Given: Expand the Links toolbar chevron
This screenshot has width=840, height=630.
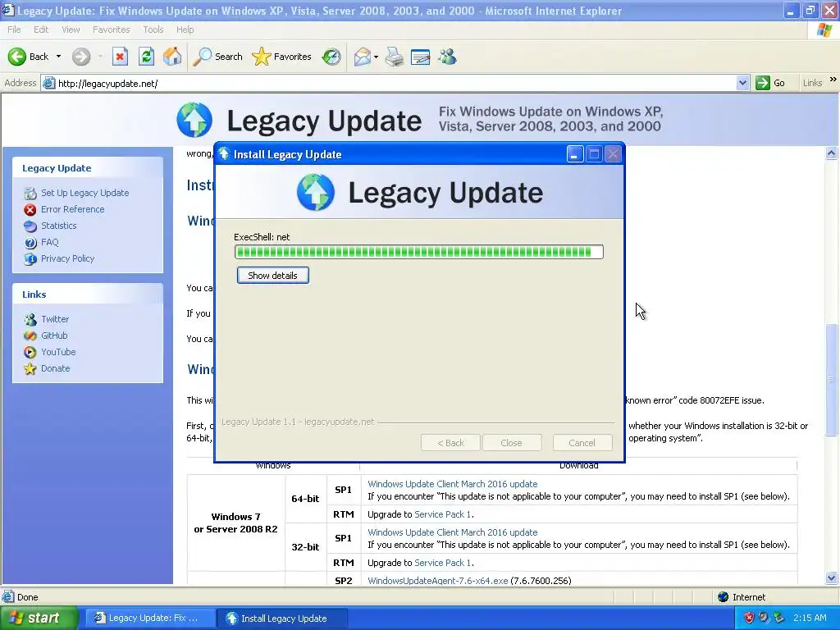Looking at the screenshot, I should (833, 80).
